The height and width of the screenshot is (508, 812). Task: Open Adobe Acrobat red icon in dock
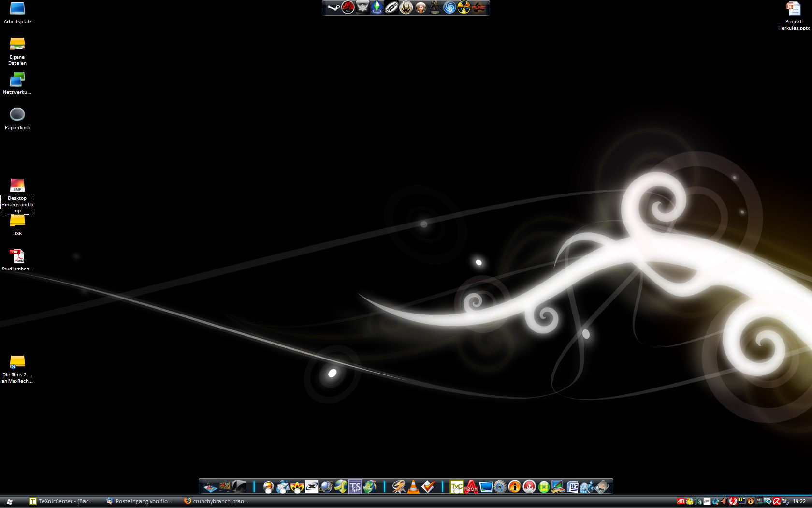(471, 487)
